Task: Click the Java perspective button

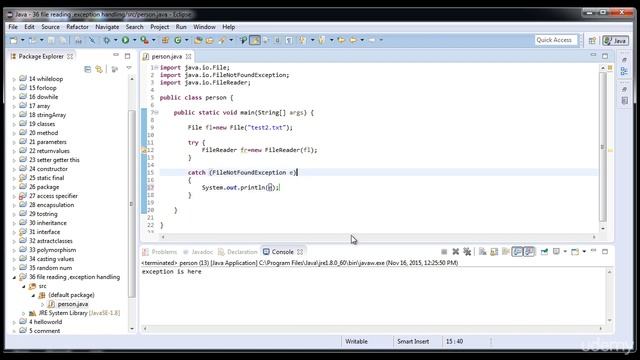Action: tap(616, 40)
